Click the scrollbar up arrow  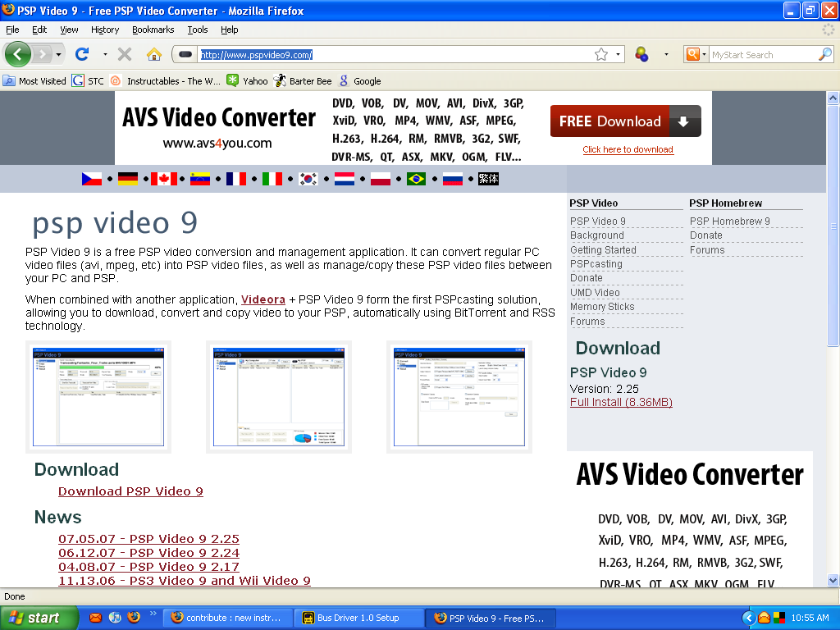(x=833, y=98)
